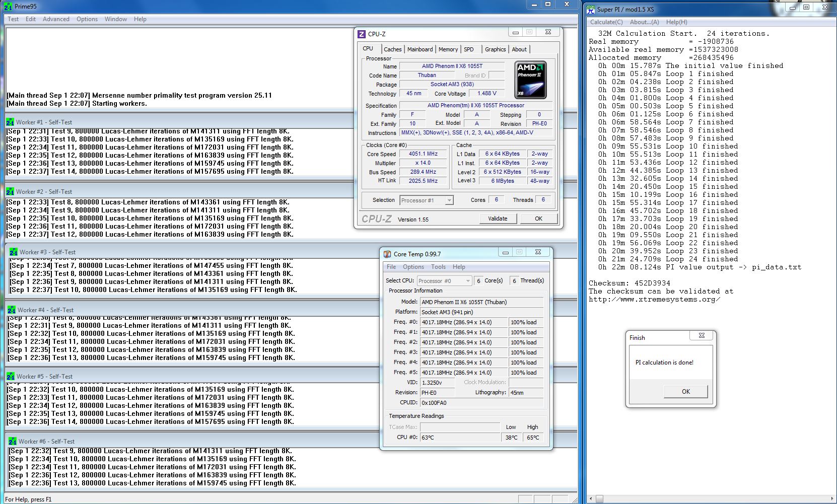Click the Prime95 status bar 'For Help, press F1'
837x504 pixels.
point(28,499)
